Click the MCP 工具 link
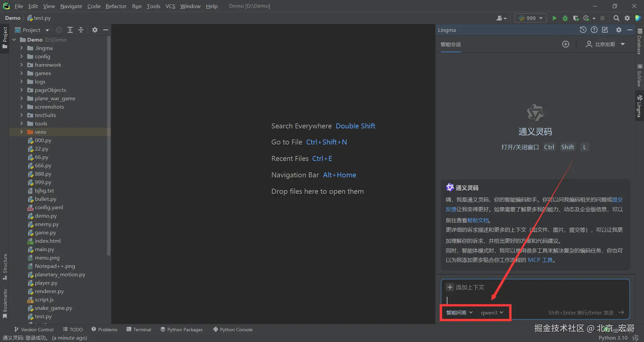Screen dimensions: 644x342 point(540,260)
